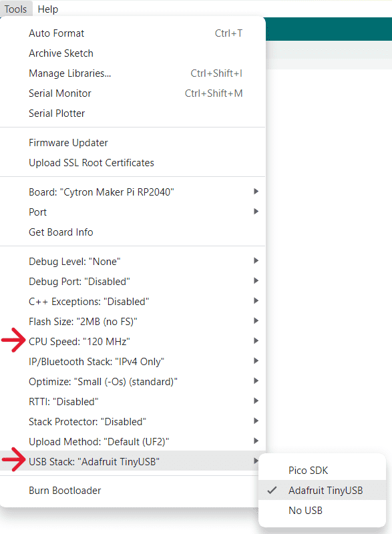Viewport: 392px width, 534px height.
Task: Expand the Port submenu
Action: point(132,212)
